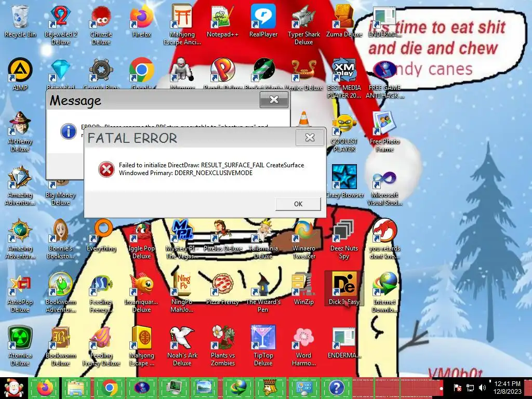Launch Talismania Deluxe from the desktop
The width and height of the screenshot is (532, 399).
tap(263, 239)
